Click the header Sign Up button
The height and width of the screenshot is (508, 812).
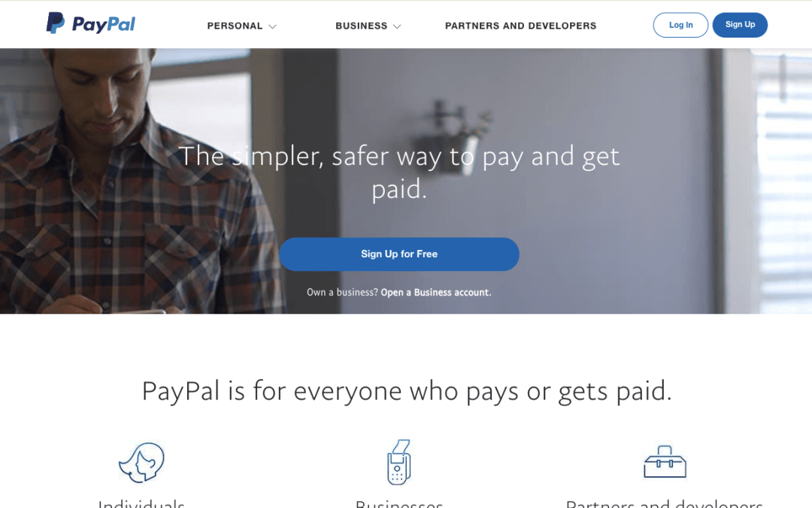(x=740, y=25)
